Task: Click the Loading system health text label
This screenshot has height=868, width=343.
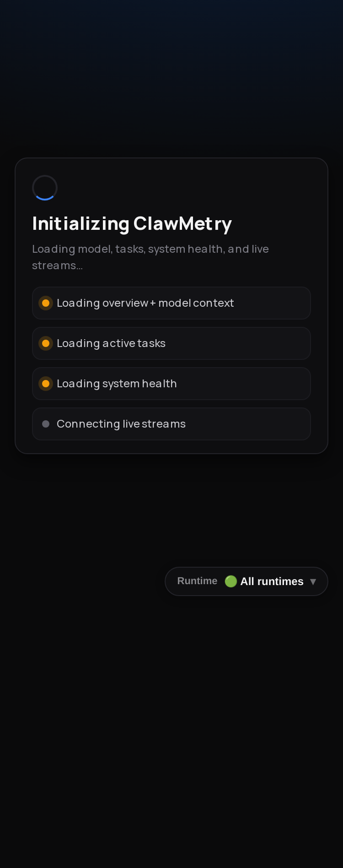Action: click(x=117, y=384)
